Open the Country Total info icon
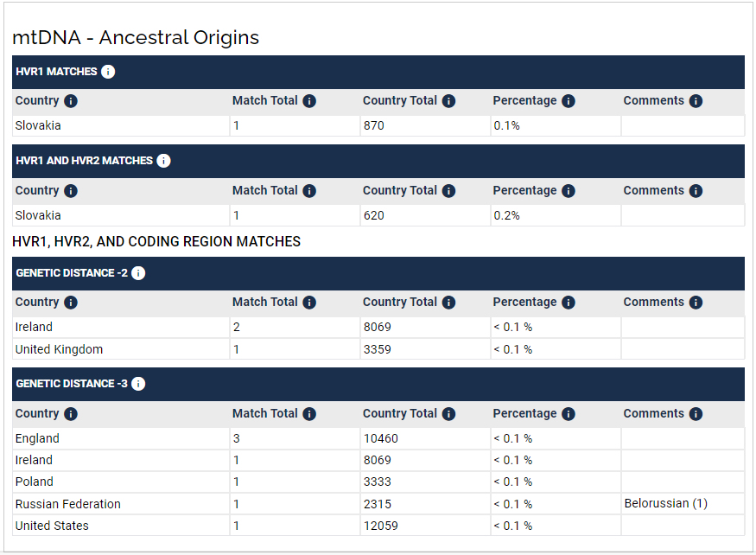Image resolution: width=756 pixels, height=555 pixels. tap(448, 100)
